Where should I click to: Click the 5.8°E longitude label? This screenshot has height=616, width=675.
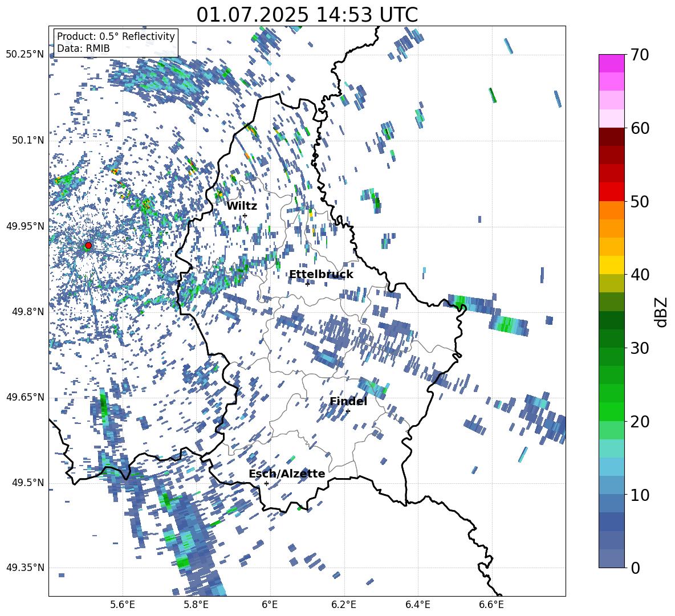click(196, 605)
